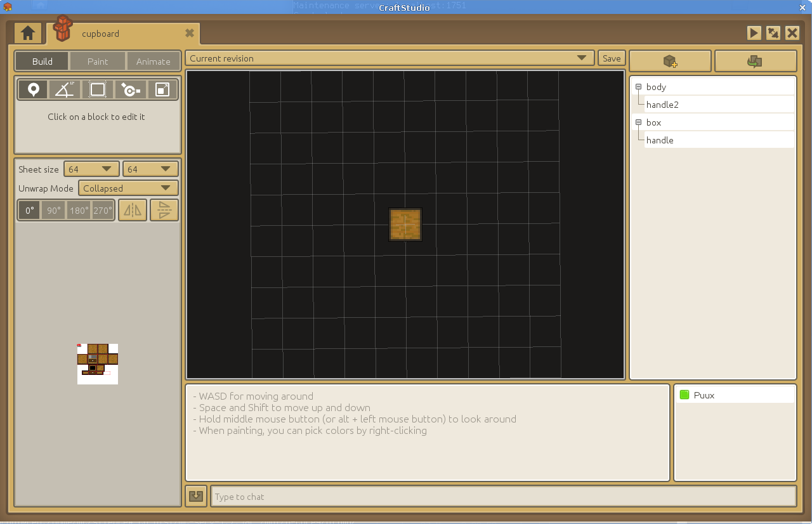The height and width of the screenshot is (524, 812).
Task: Set texture rotation to 270°
Action: 103,211
